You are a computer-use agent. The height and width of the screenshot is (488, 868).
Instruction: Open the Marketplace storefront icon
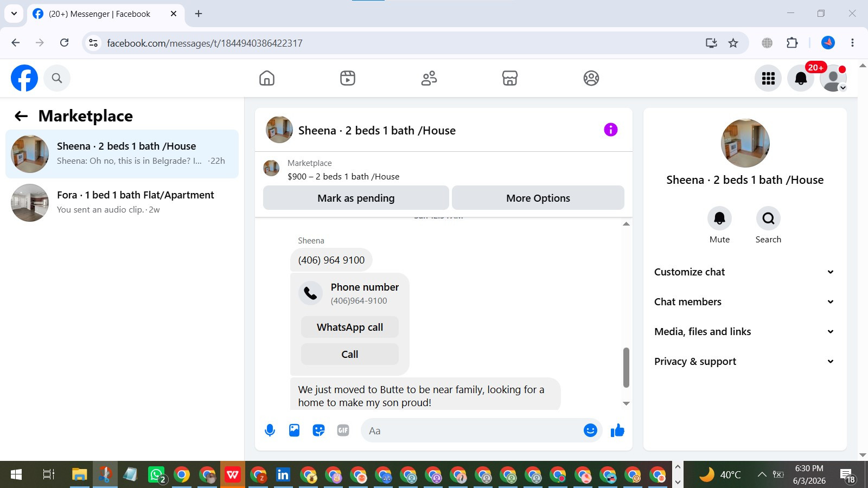click(510, 78)
